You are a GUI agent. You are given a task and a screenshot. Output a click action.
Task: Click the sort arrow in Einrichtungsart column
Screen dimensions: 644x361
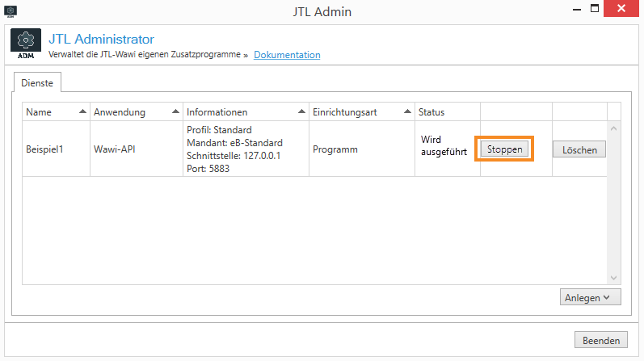pyautogui.click(x=406, y=111)
